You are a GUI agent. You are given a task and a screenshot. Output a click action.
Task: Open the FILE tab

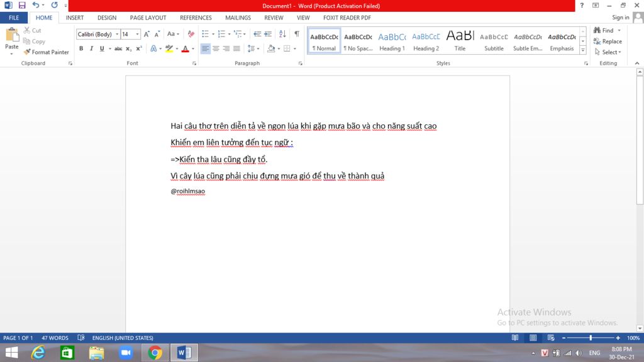click(14, 18)
